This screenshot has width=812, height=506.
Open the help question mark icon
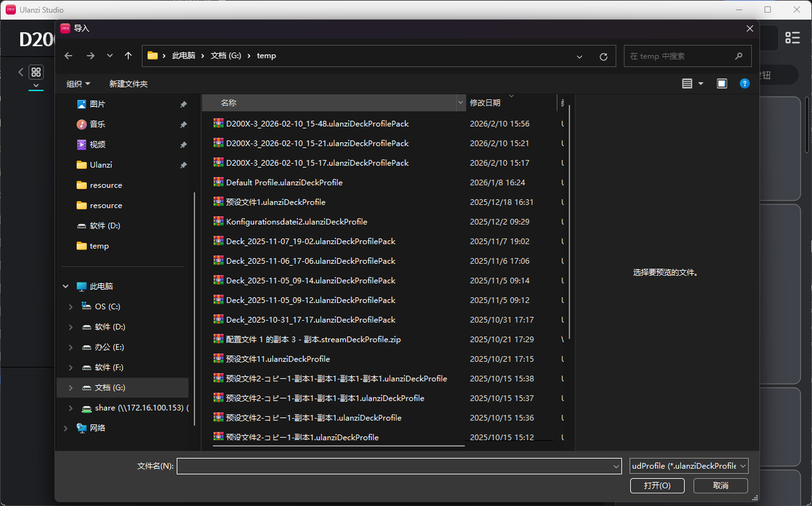pos(744,83)
